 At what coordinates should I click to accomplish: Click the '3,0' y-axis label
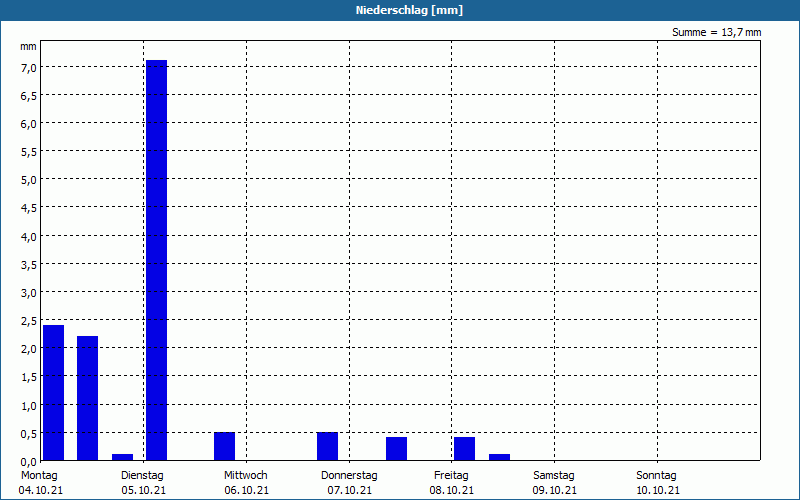[28, 292]
